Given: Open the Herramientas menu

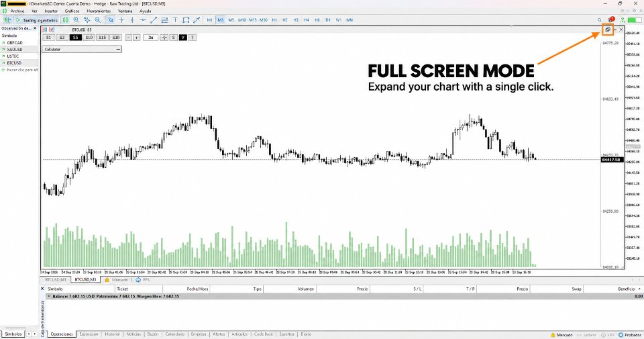Looking at the screenshot, I should pyautogui.click(x=99, y=11).
